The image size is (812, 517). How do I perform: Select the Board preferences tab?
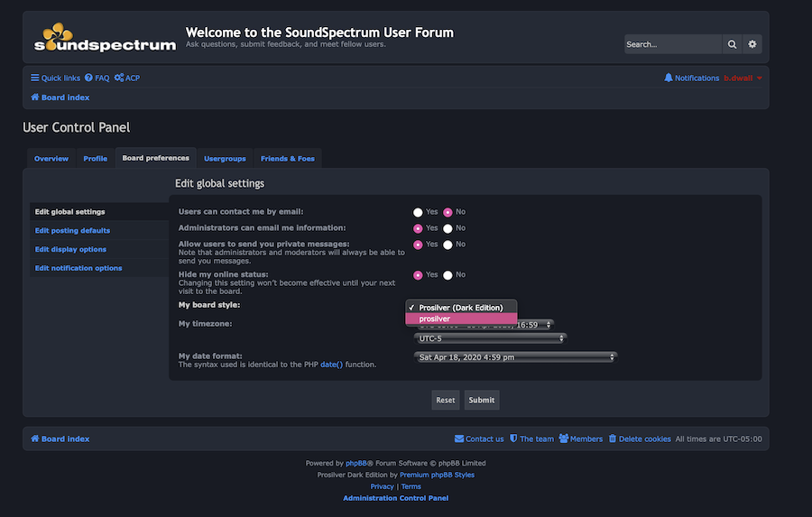[x=156, y=158]
